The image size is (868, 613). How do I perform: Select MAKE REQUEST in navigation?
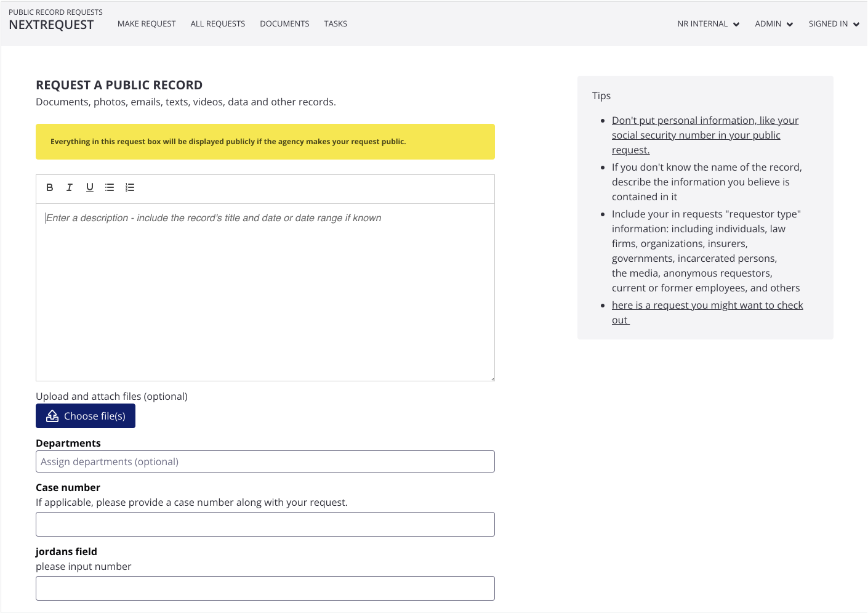point(147,23)
